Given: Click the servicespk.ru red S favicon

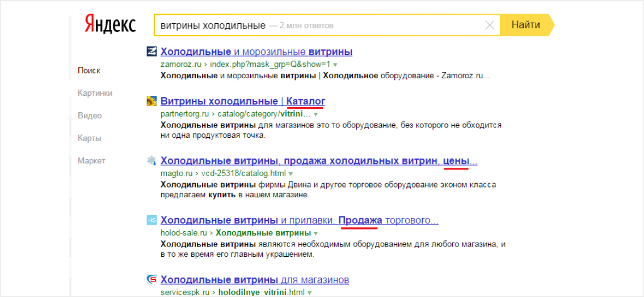Looking at the screenshot, I should [151, 280].
